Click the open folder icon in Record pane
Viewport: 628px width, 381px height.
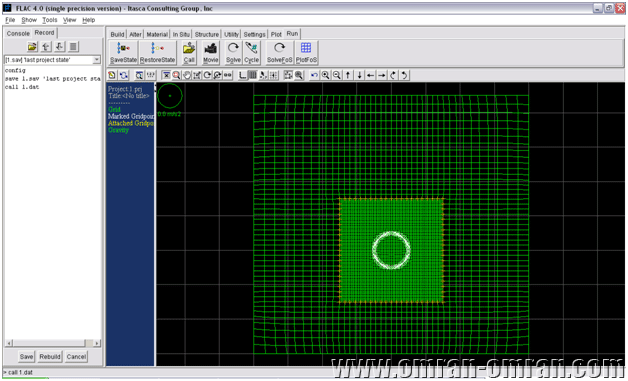32,46
